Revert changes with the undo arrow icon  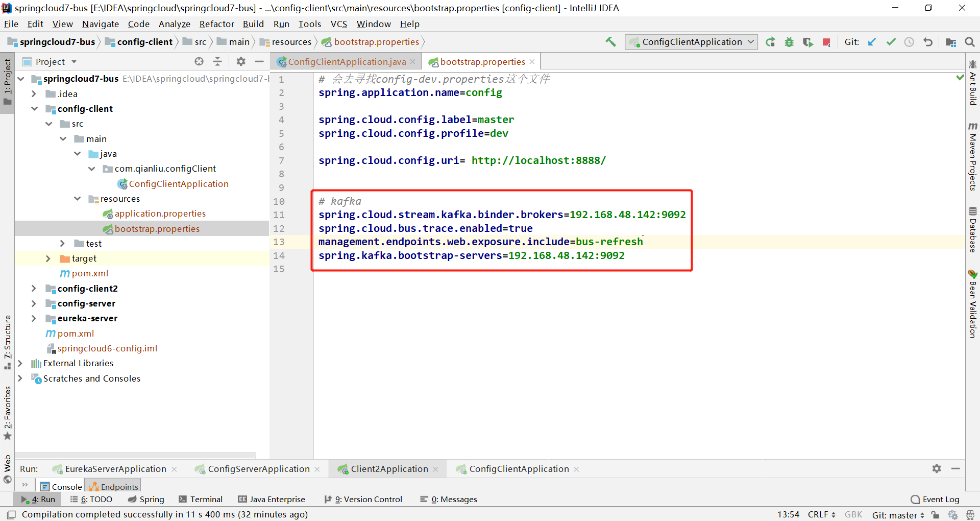coord(928,42)
